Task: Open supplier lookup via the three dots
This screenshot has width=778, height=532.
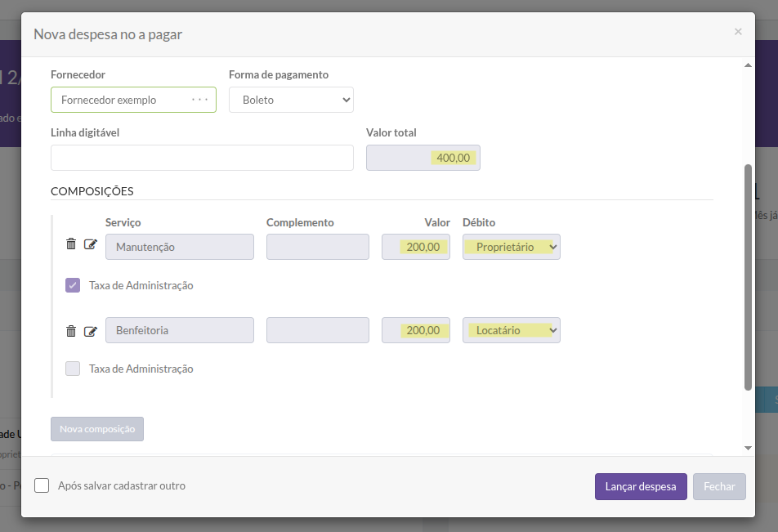Action: [200, 100]
